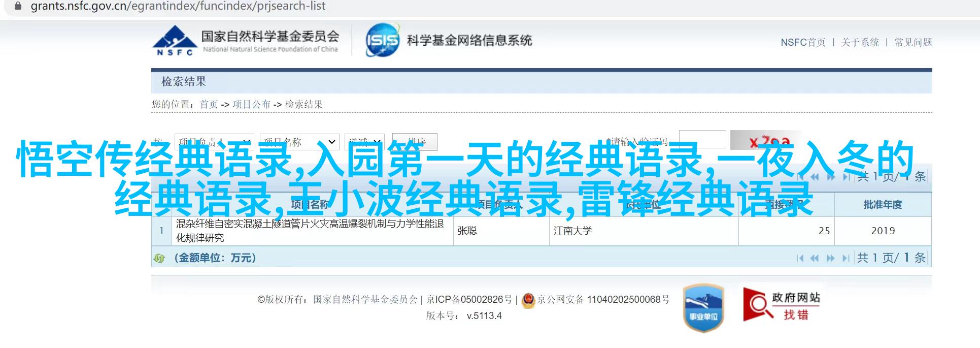The width and height of the screenshot is (980, 348).
Task: Open 关于系统 in the top navigation
Action: tap(860, 43)
